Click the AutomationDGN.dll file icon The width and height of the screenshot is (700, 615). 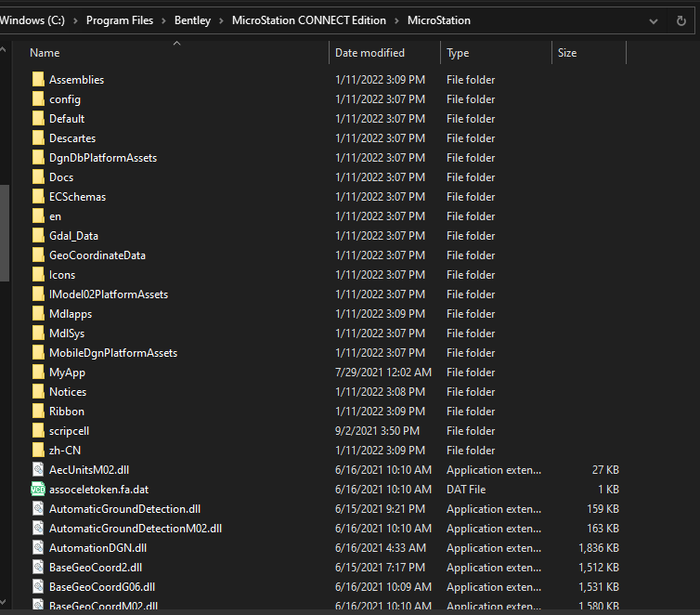click(38, 548)
